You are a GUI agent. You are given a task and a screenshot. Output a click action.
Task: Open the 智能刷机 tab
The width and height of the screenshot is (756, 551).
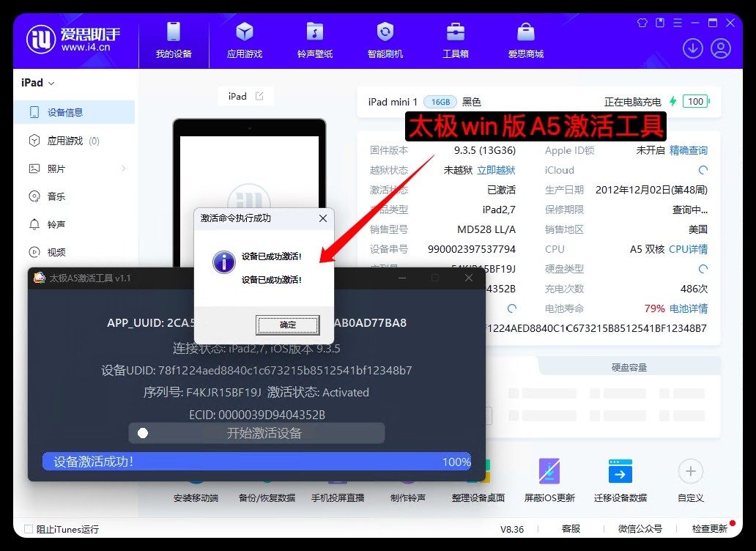click(x=385, y=40)
